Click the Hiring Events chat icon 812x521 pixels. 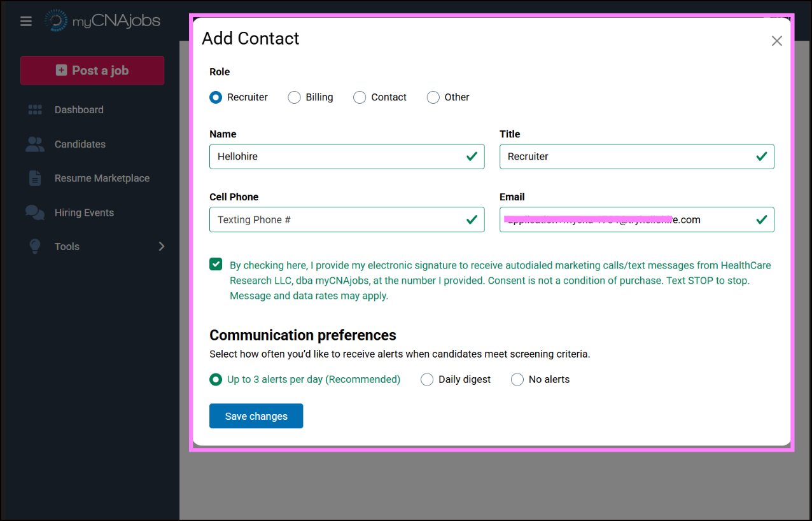click(x=35, y=213)
